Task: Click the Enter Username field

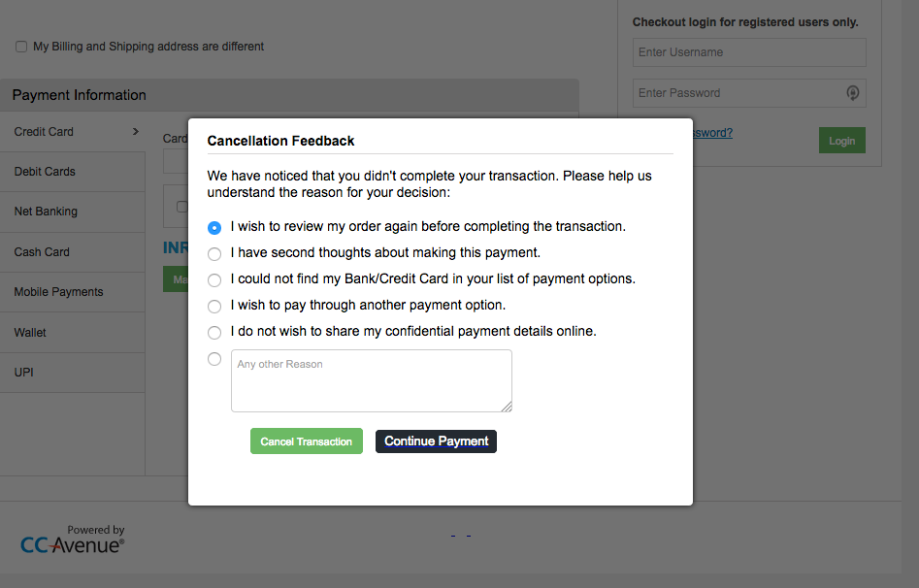Action: pos(749,52)
